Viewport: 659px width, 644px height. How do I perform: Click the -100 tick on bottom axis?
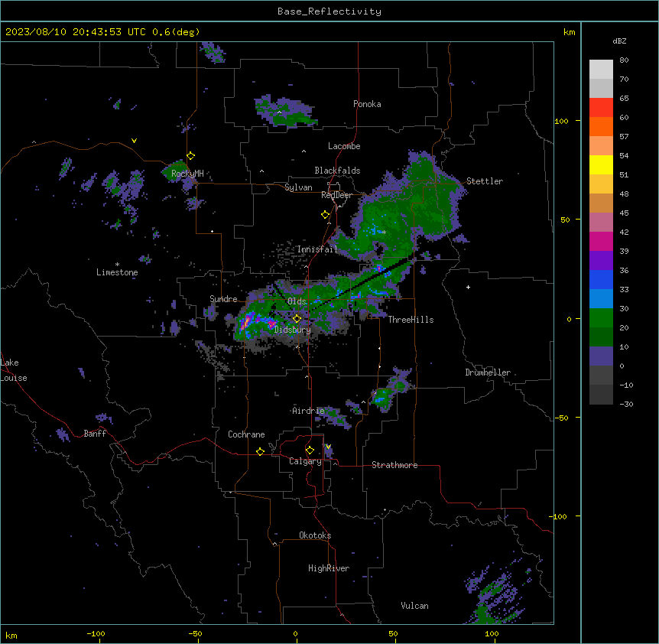[x=96, y=633]
